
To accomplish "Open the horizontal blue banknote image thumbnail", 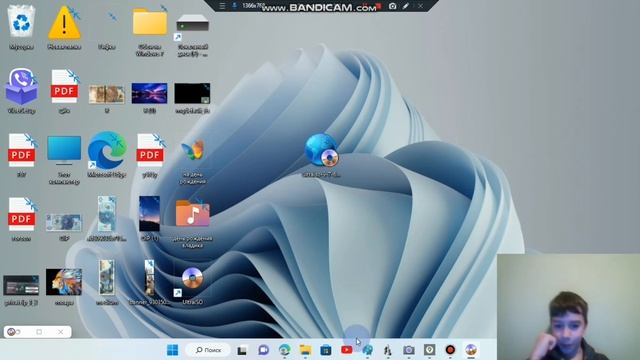I will click(x=64, y=222).
